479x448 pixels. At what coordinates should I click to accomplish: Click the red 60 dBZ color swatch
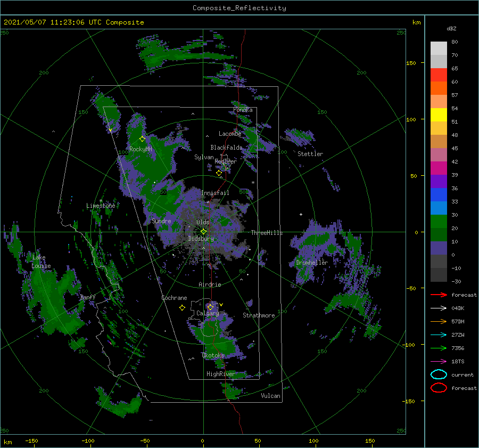[439, 75]
